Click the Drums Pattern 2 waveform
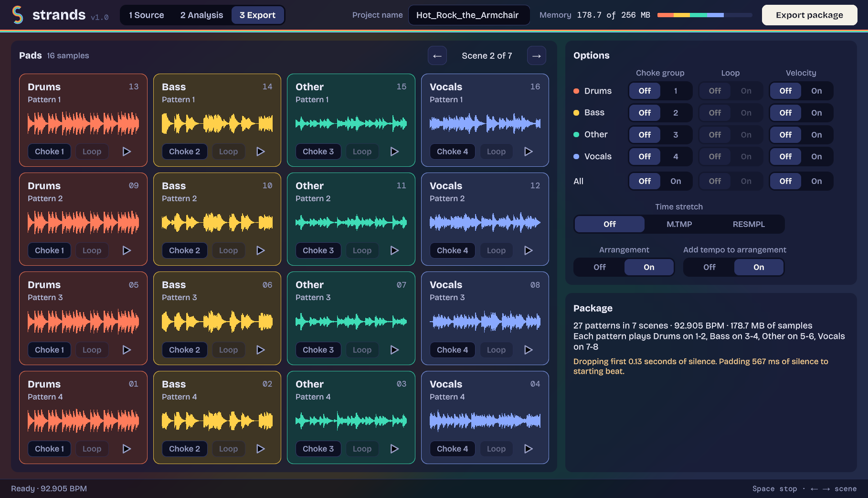 (x=83, y=222)
